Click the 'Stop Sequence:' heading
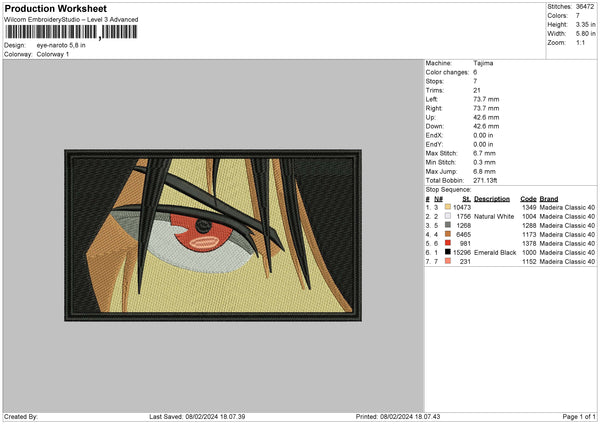This screenshot has height=424, width=600. click(x=448, y=190)
